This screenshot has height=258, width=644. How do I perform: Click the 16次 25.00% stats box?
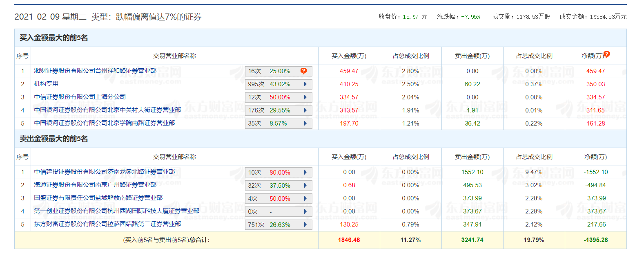point(270,71)
